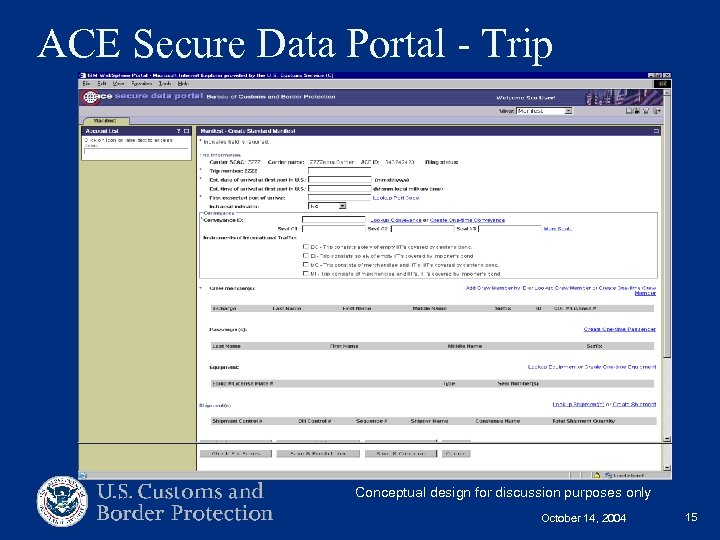Click the First expected port of arrival field
Image resolution: width=720 pixels, height=540 pixels.
pos(339,197)
